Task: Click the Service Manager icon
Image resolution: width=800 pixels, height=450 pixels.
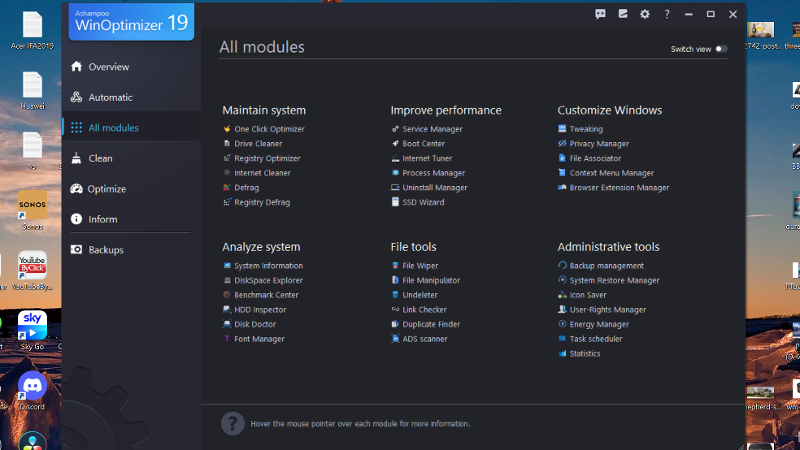Action: [395, 129]
